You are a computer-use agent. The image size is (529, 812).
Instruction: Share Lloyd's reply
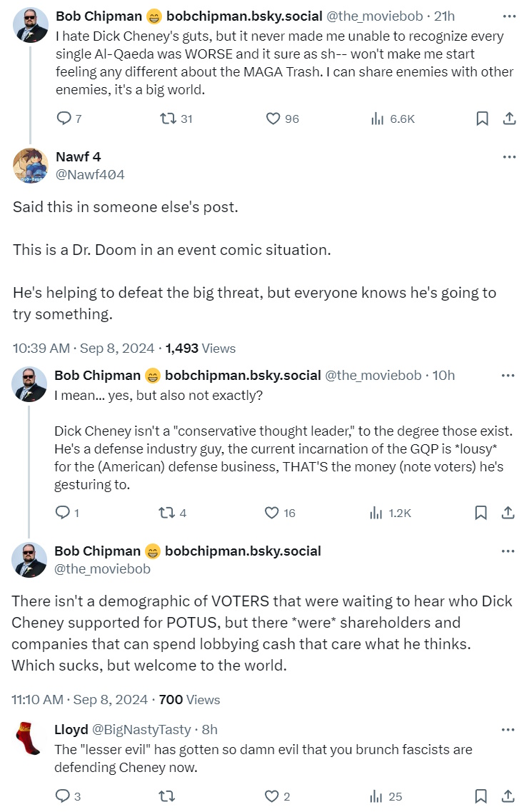[509, 796]
